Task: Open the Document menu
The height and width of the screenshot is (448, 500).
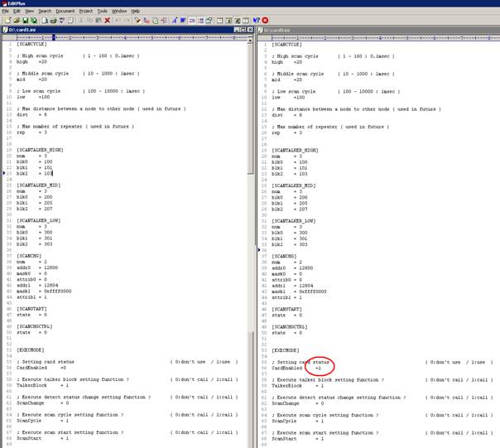Action: tap(65, 11)
